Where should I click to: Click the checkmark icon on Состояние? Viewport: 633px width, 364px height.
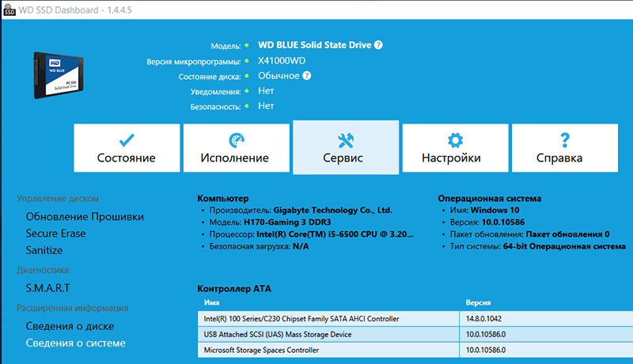click(127, 140)
